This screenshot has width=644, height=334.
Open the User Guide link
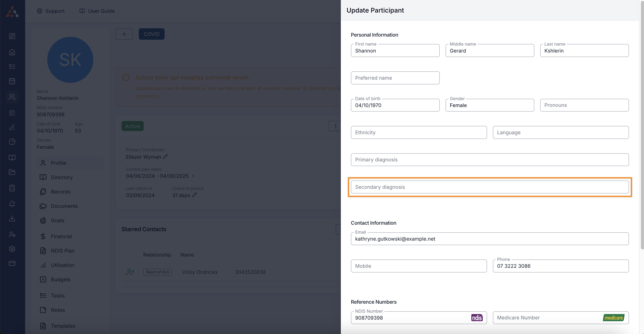click(x=97, y=11)
